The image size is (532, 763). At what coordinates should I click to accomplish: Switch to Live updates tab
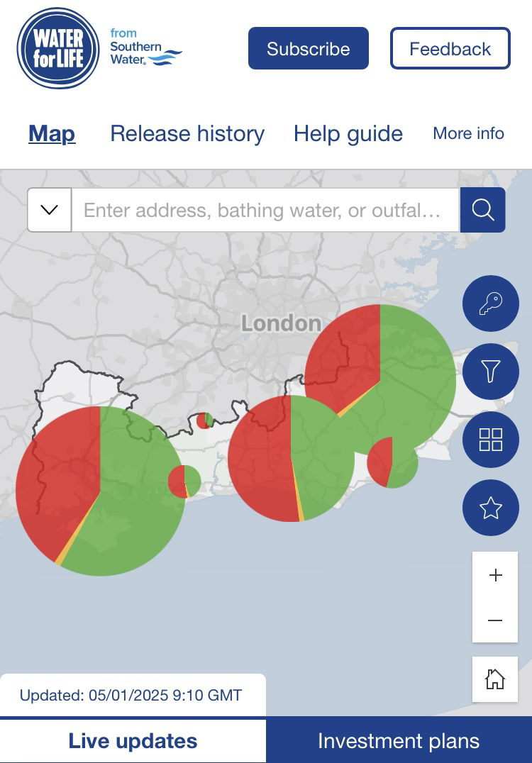point(133,741)
